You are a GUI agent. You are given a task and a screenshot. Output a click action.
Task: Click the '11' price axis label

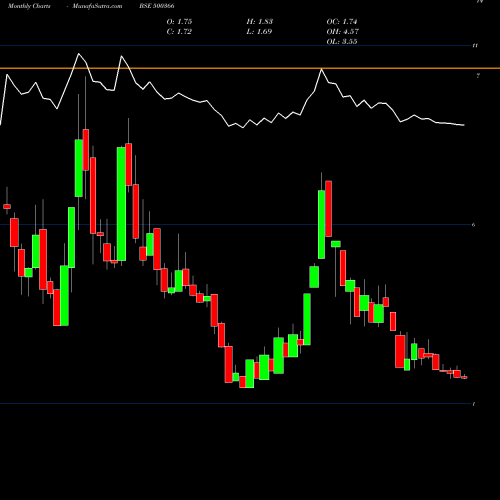pos(475,45)
